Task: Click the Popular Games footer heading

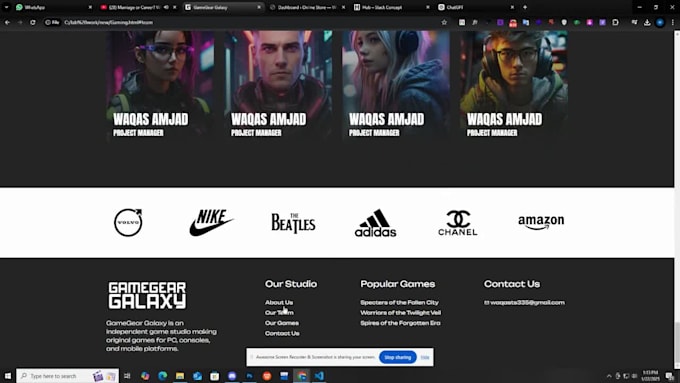Action: point(398,284)
